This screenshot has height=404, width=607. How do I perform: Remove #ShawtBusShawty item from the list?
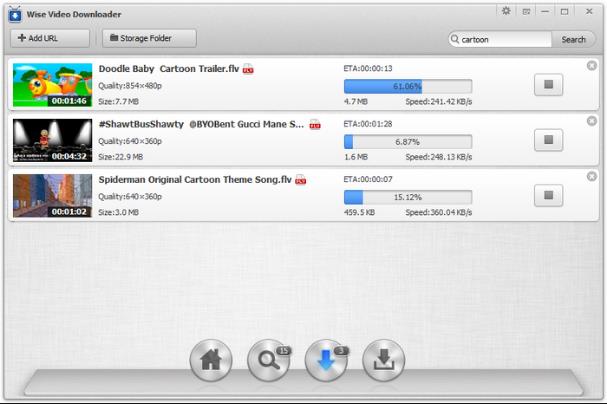(591, 122)
